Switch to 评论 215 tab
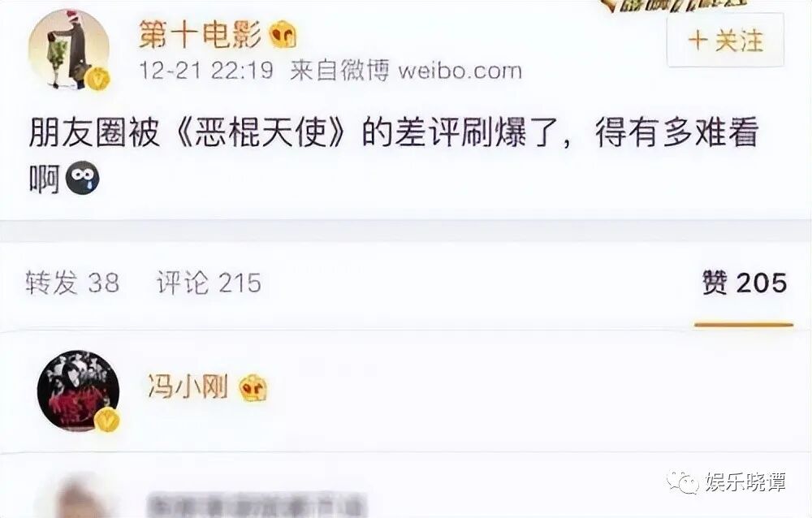 (209, 283)
